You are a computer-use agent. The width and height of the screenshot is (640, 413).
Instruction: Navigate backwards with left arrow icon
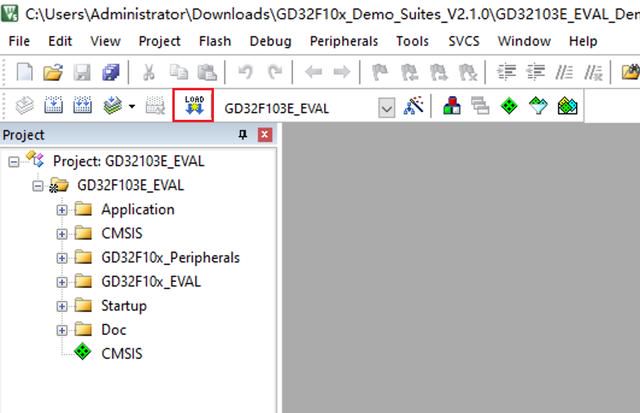click(x=313, y=72)
